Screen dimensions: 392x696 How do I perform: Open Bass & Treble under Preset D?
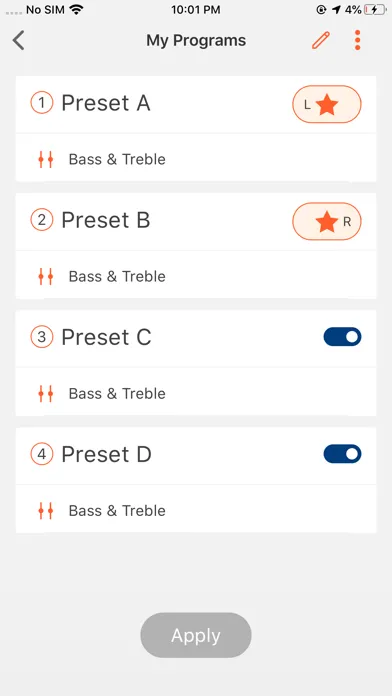117,510
